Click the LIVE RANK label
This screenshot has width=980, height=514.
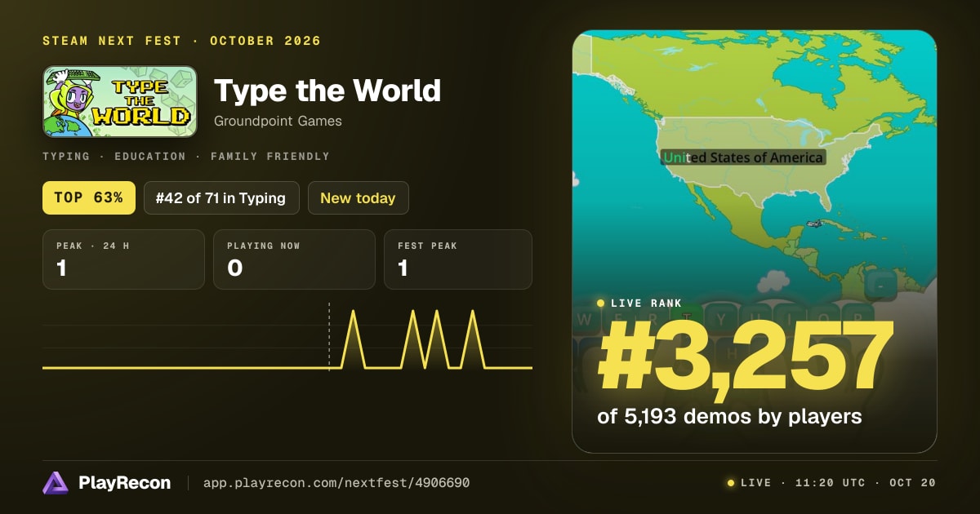pyautogui.click(x=647, y=304)
